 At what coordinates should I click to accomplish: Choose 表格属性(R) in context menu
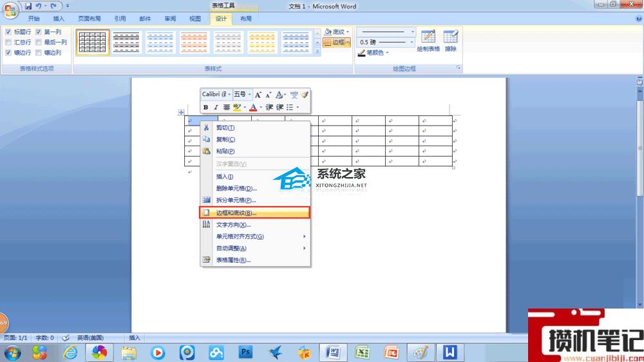(x=254, y=260)
